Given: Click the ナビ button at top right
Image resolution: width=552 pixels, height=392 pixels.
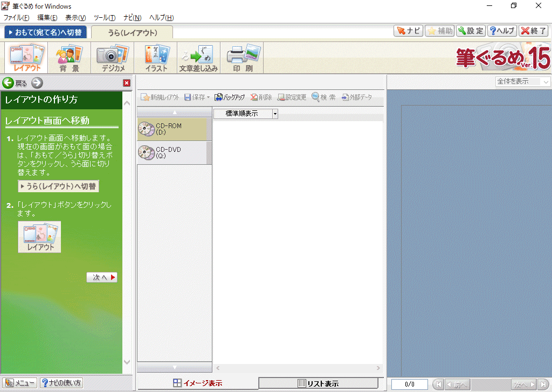Looking at the screenshot, I should tap(409, 31).
